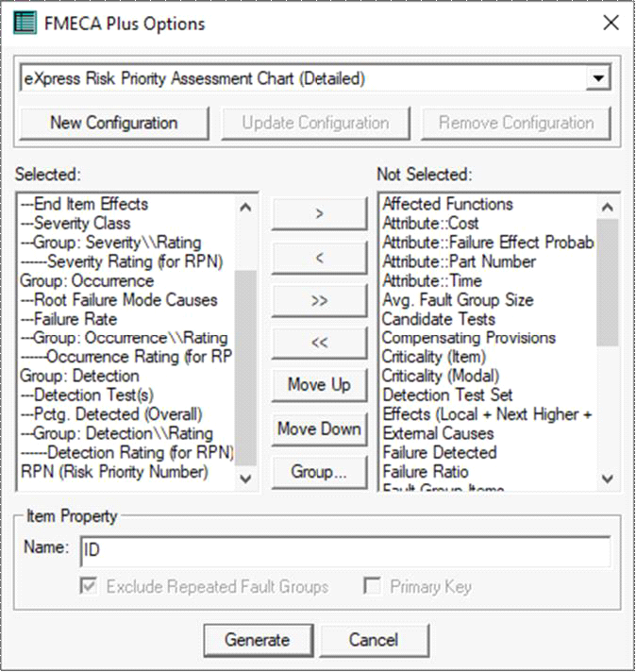Screen dimensions: 636x672
Task: Select '---Group: Occurrence\\Rating' row
Action: click(x=126, y=338)
